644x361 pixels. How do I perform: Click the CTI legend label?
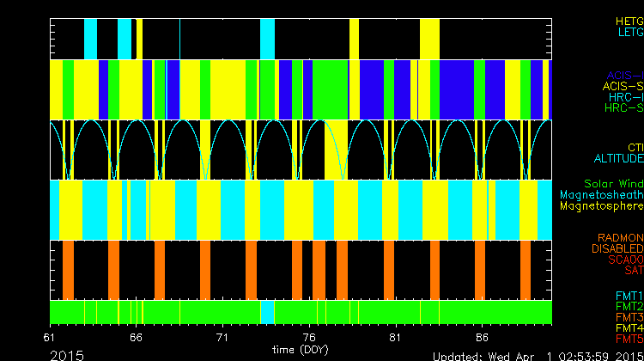pos(635,148)
